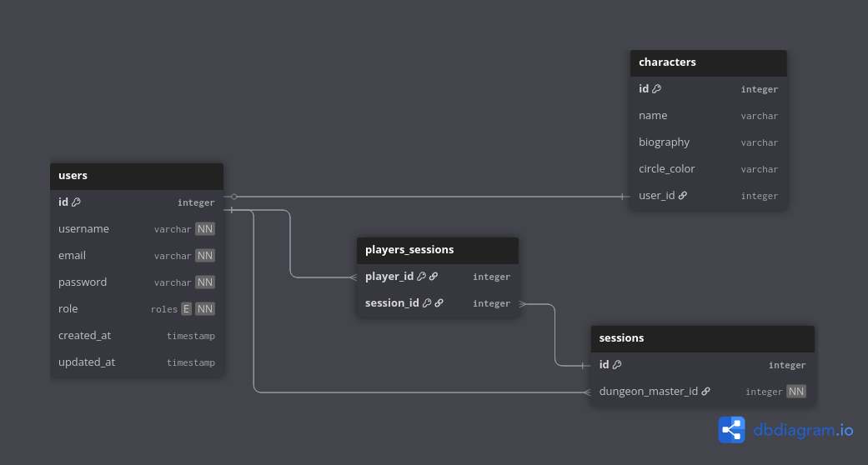
Task: Click the NN badge on role row
Action: coord(205,309)
